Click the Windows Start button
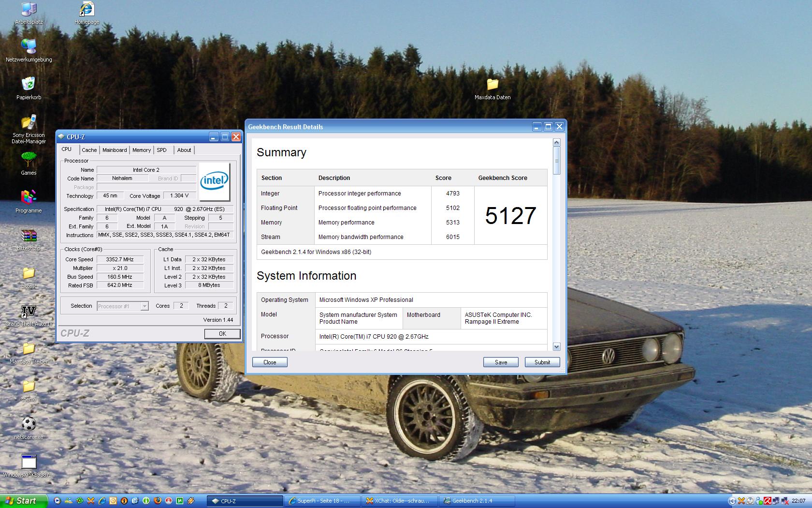The height and width of the screenshot is (508, 812). [x=22, y=501]
